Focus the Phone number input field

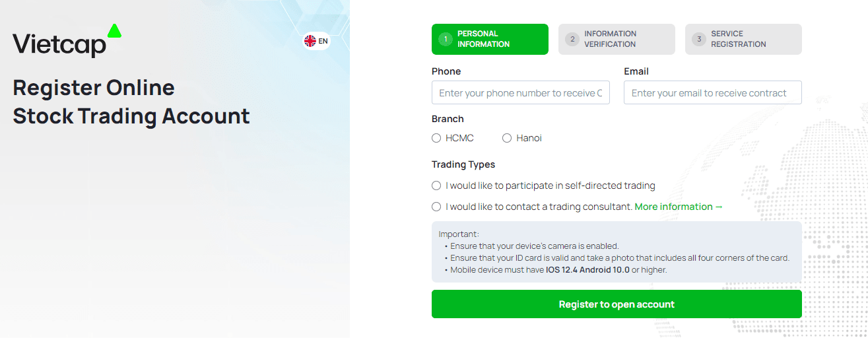[x=521, y=92]
